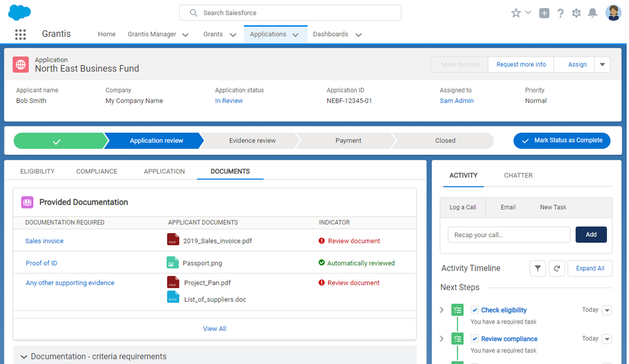This screenshot has height=364, width=629.
Task: Click the red alert icon beside Sales invoice
Action: click(321, 241)
